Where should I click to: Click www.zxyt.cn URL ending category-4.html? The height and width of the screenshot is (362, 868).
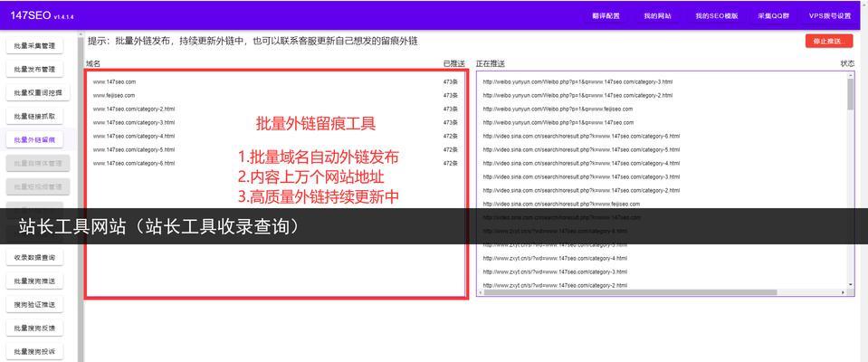tap(555, 258)
